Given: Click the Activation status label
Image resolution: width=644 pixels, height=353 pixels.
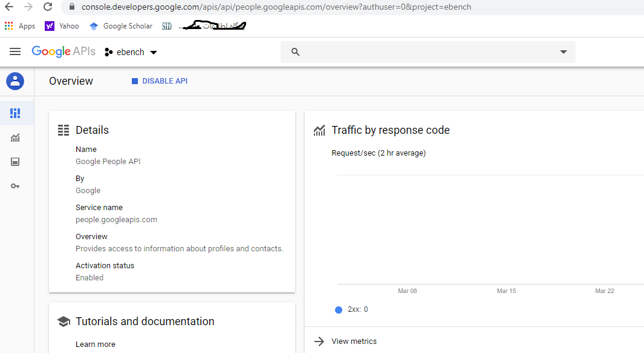Looking at the screenshot, I should point(105,266).
